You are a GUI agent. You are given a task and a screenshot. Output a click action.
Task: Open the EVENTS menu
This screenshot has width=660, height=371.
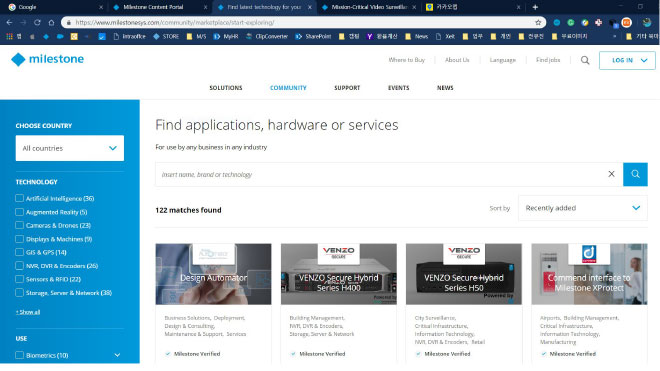399,88
